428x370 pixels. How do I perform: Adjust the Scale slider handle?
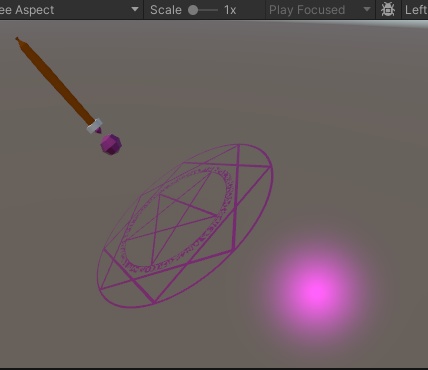click(x=193, y=10)
